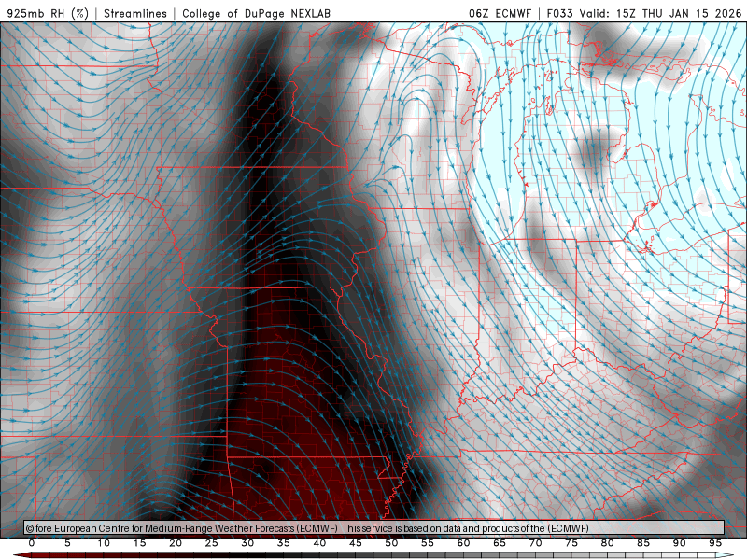Click the color scale label "85"

643,543
